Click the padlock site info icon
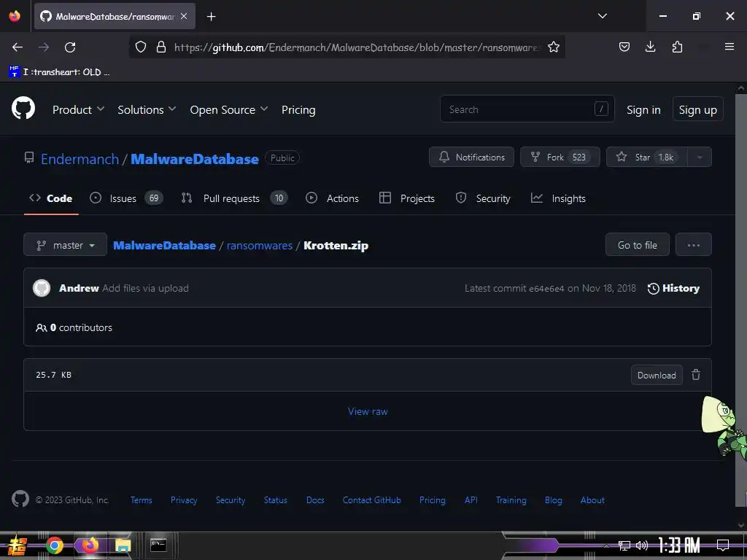747x560 pixels. pos(161,47)
